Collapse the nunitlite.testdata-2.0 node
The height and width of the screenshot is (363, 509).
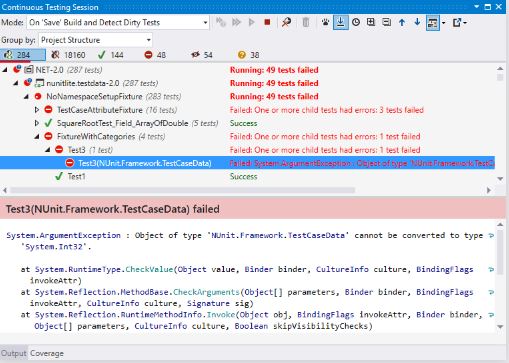16,83
